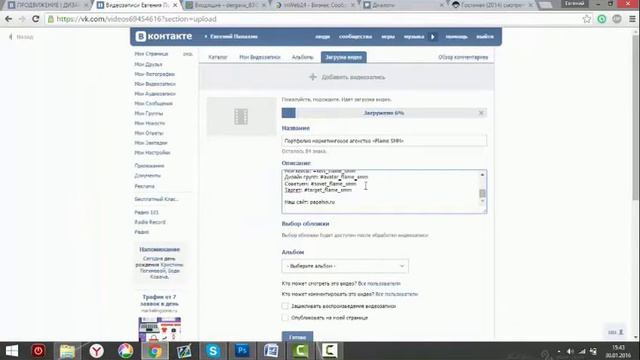Open the green Camtasia icon in the taskbar

(x=300, y=351)
